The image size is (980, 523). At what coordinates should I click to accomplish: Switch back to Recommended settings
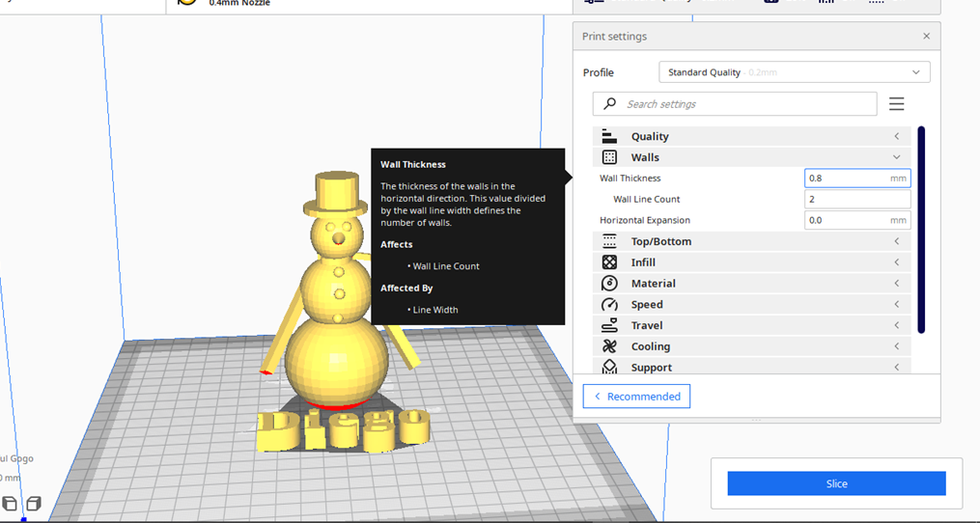click(636, 397)
